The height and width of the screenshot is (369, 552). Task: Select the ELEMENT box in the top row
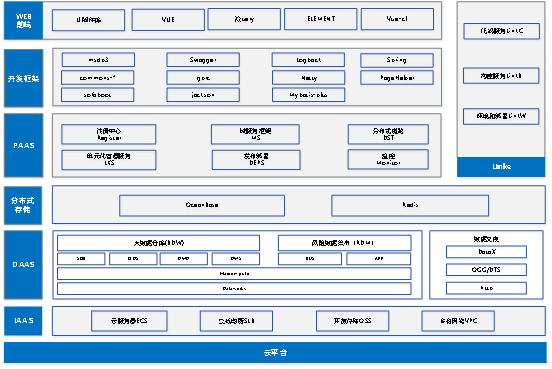(320, 19)
